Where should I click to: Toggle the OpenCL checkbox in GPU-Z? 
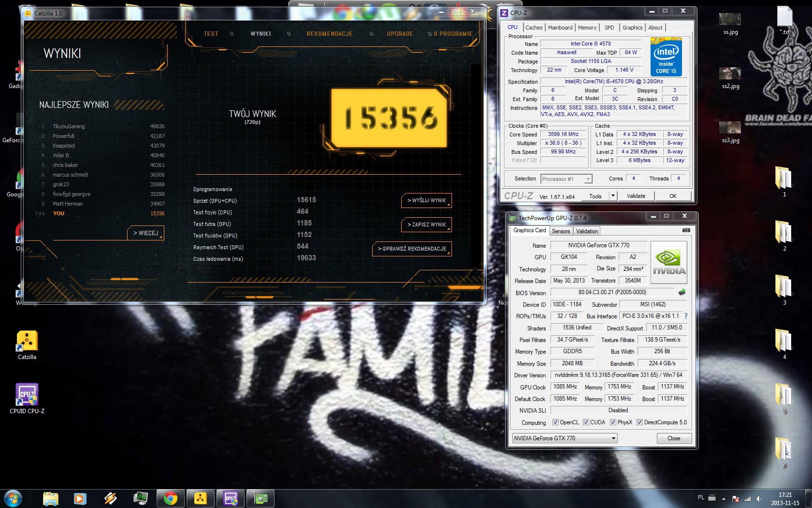tap(555, 422)
